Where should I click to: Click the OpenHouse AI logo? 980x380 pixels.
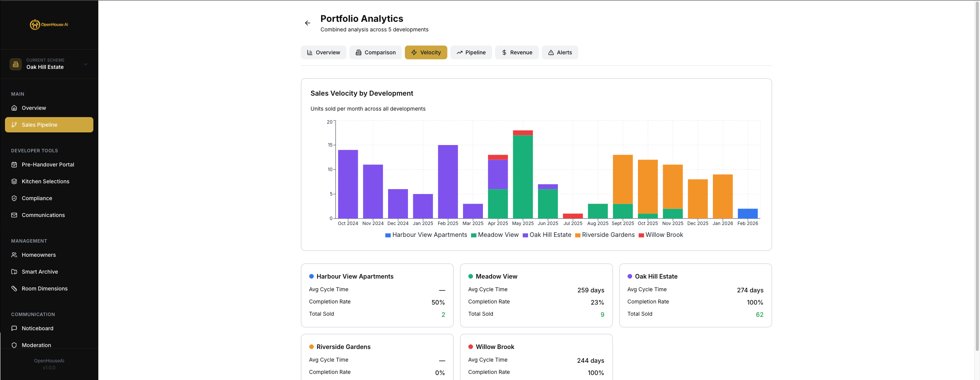click(49, 24)
